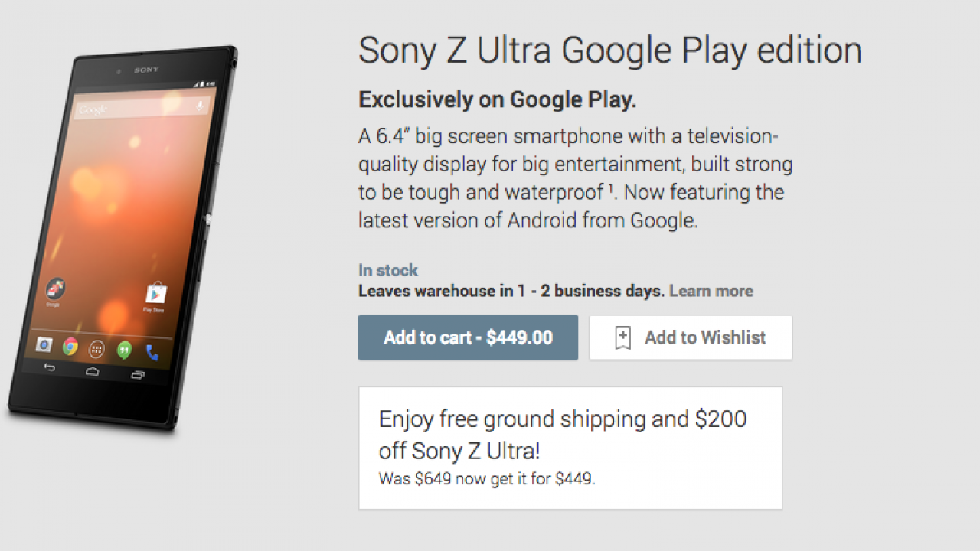Click the Sony Z Ultra product title
980x551 pixels.
tap(609, 51)
